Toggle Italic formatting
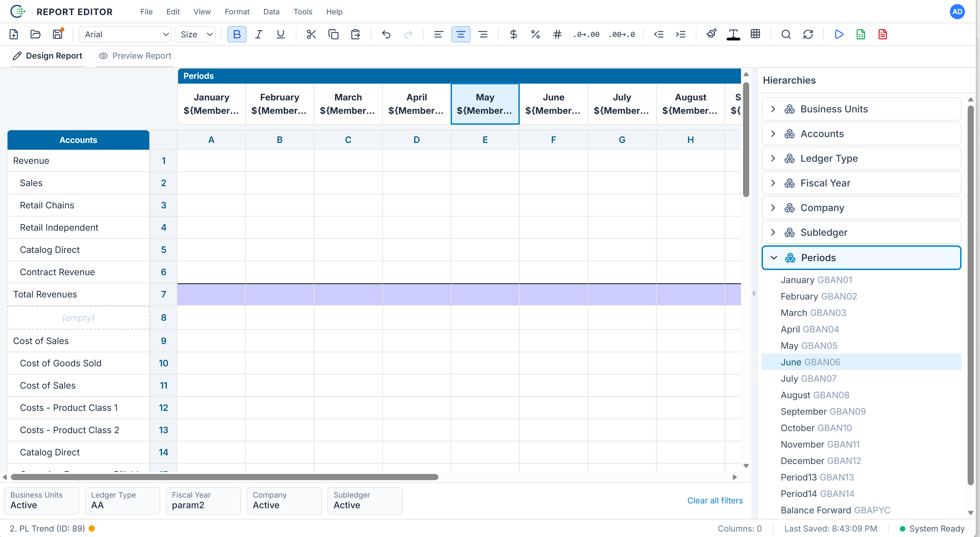The image size is (980, 537). pos(259,34)
